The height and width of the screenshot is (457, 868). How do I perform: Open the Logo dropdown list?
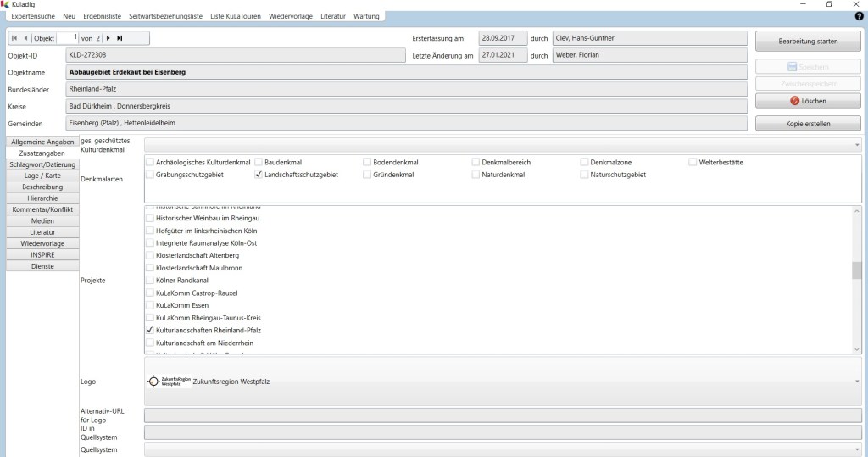point(855,382)
